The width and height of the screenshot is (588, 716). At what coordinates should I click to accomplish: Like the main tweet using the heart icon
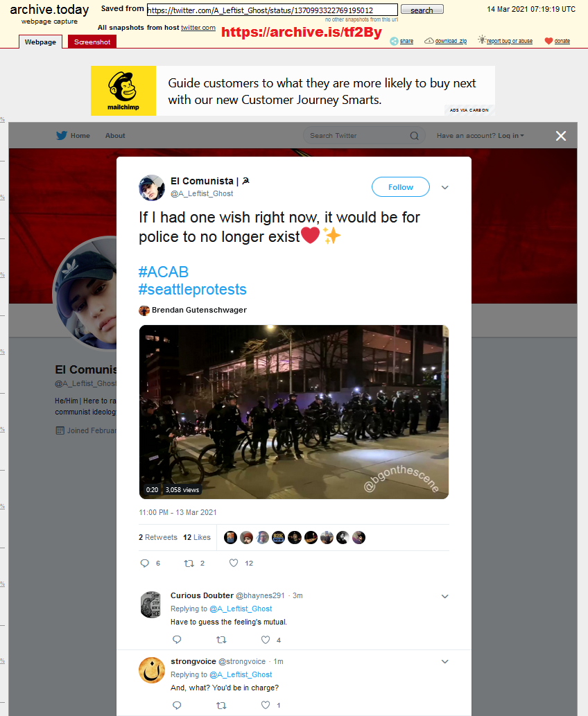(x=234, y=563)
